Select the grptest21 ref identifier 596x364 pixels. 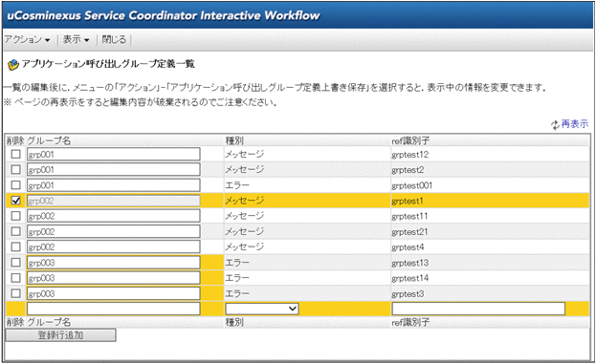click(x=409, y=232)
